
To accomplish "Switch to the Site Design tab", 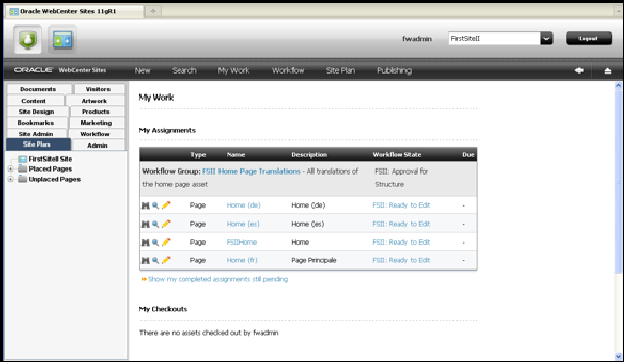I will (36, 112).
